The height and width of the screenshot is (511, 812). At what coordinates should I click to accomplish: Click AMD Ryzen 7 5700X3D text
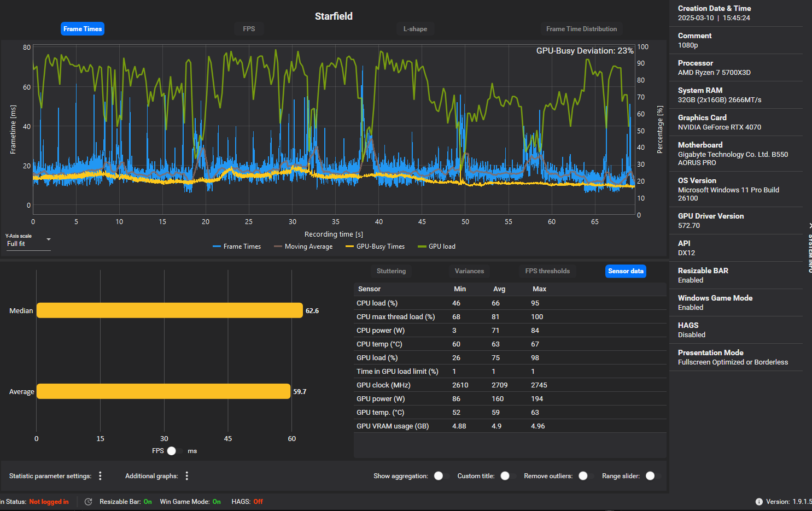pos(714,73)
